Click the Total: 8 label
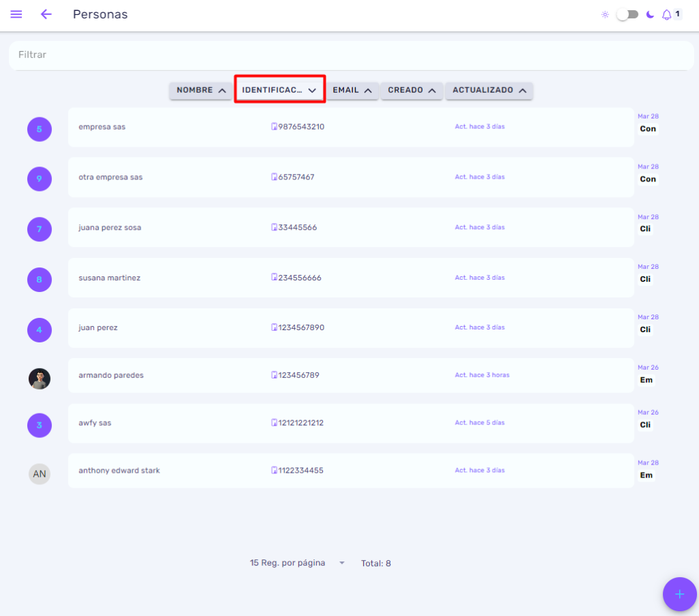This screenshot has height=616, width=699. pyautogui.click(x=376, y=563)
